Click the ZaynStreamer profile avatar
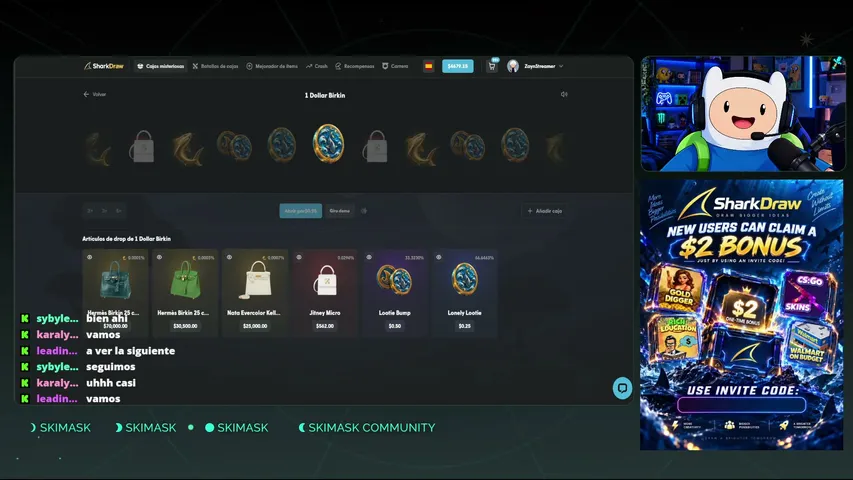This screenshot has width=853, height=480. 512,66
